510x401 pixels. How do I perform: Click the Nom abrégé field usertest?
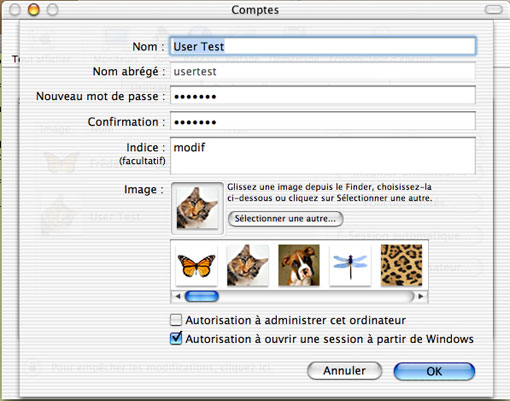pos(323,71)
